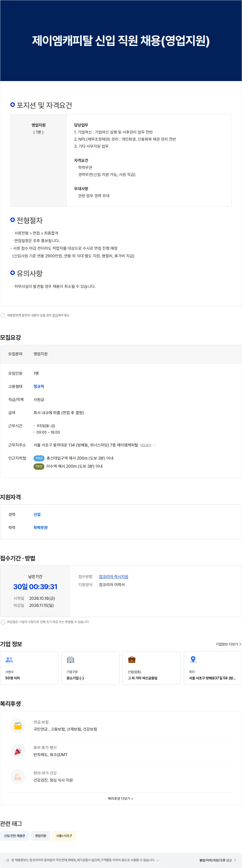Click the 편의·여가·건강 muscle icon

click(x=18, y=777)
